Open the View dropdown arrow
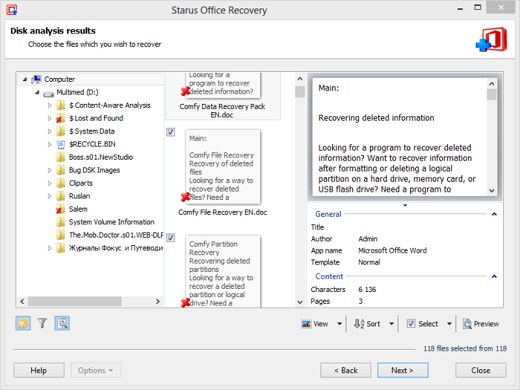Screen dimensions: 520x390 click(339, 324)
